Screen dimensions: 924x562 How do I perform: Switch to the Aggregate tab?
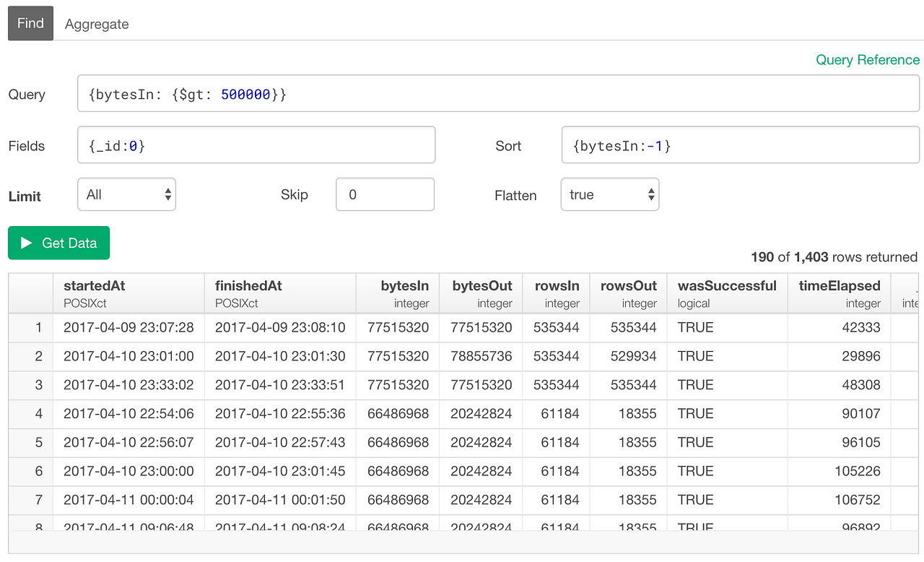[x=96, y=23]
